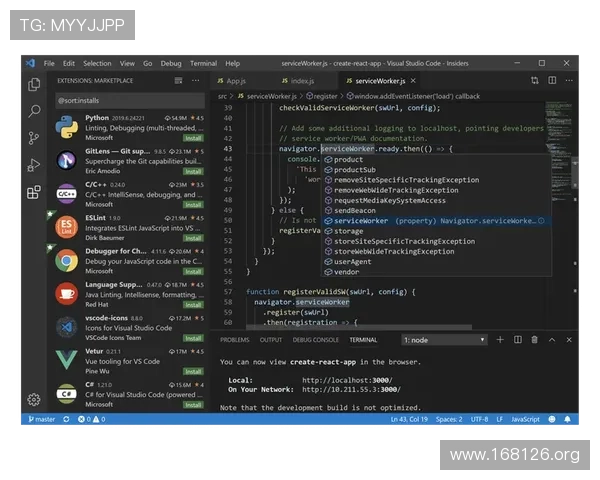Switch to the OUTPUT panel tab
600x480 pixels.
[x=271, y=340]
